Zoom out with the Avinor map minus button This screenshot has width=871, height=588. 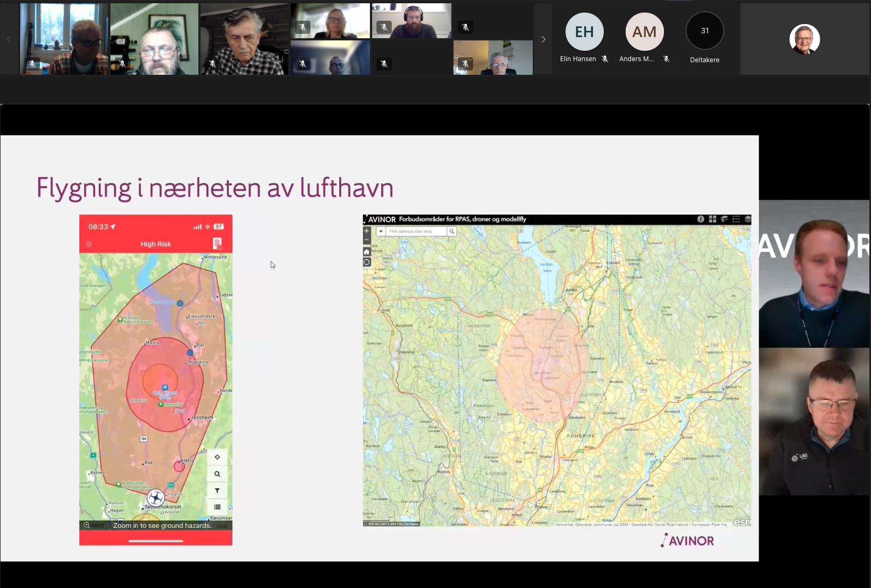tap(367, 240)
